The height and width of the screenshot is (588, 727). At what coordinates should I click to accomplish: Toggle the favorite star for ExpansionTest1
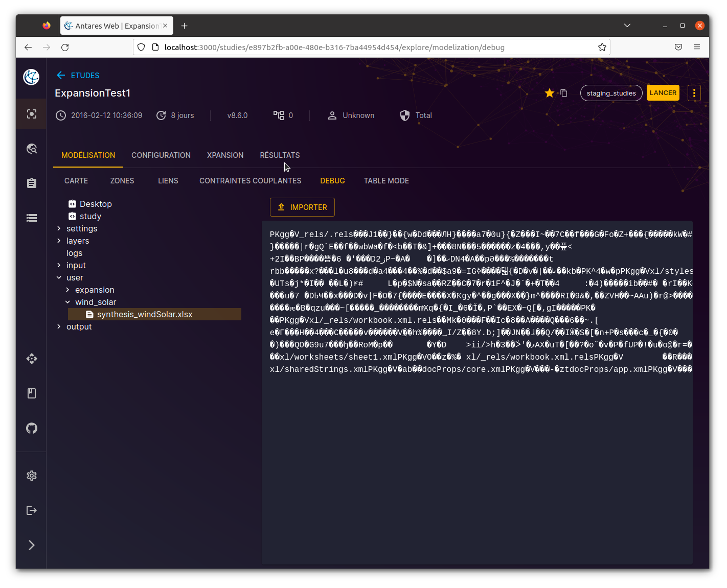coord(549,93)
